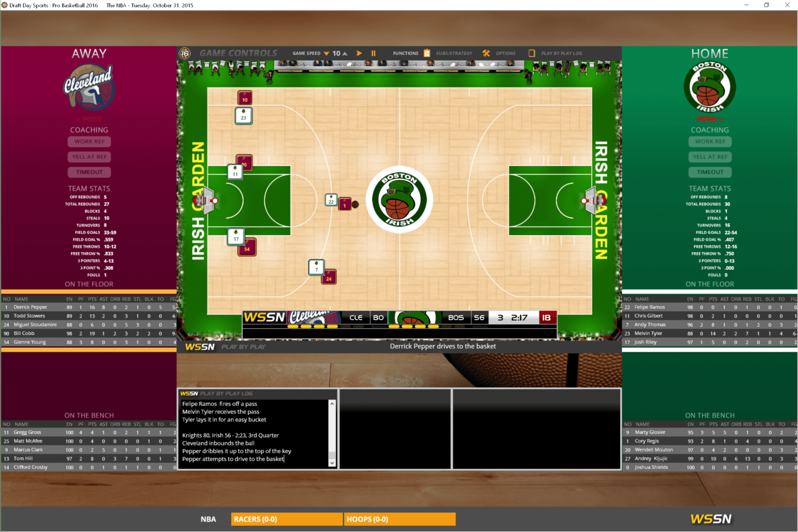
Task: Select Melvin Tyler row
Action: 710,333
